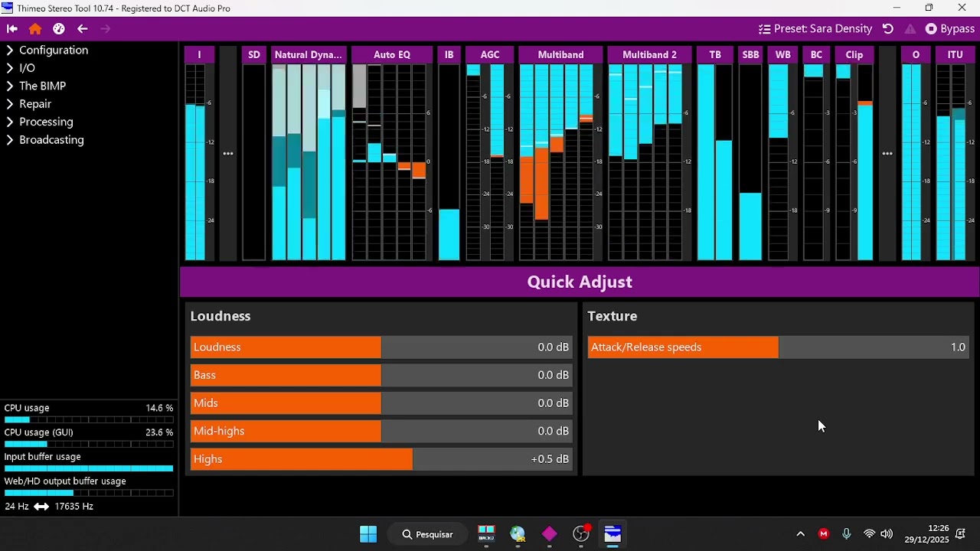Open the Auto EQ meter header
This screenshot has height=551, width=980.
tap(392, 54)
